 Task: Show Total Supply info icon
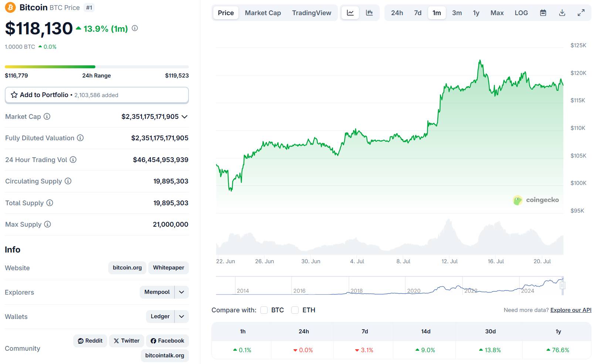point(50,203)
